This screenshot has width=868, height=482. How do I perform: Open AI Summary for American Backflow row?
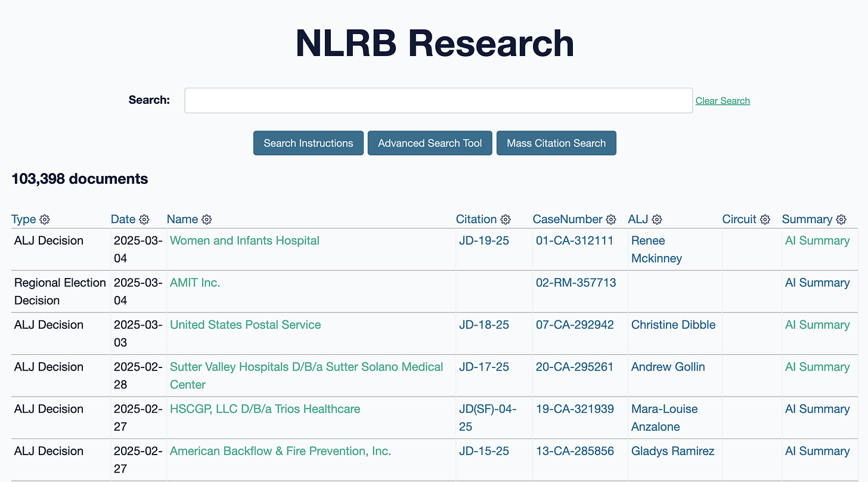tap(817, 452)
